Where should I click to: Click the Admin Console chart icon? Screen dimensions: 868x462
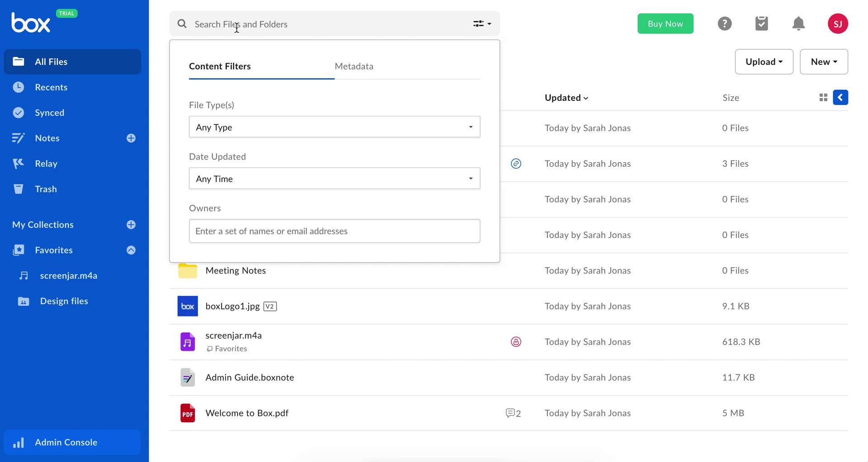click(x=19, y=443)
